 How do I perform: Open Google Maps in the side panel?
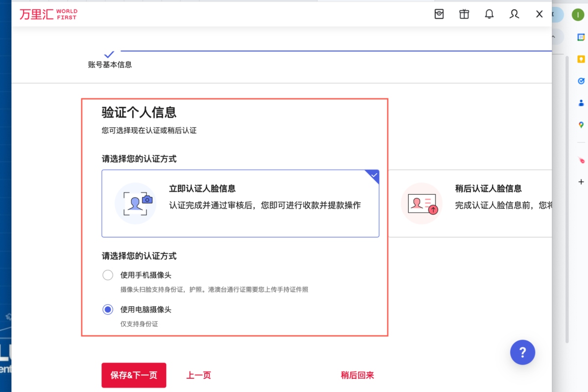click(x=581, y=125)
